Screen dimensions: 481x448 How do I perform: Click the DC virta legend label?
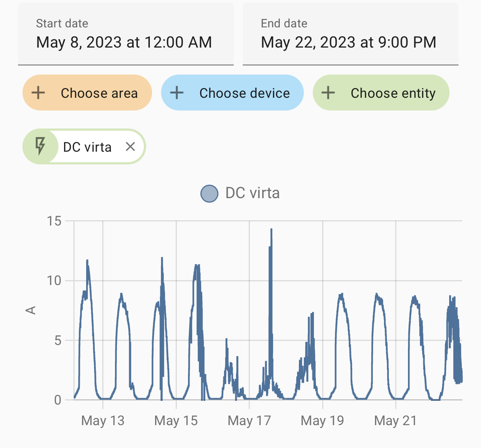tap(252, 193)
